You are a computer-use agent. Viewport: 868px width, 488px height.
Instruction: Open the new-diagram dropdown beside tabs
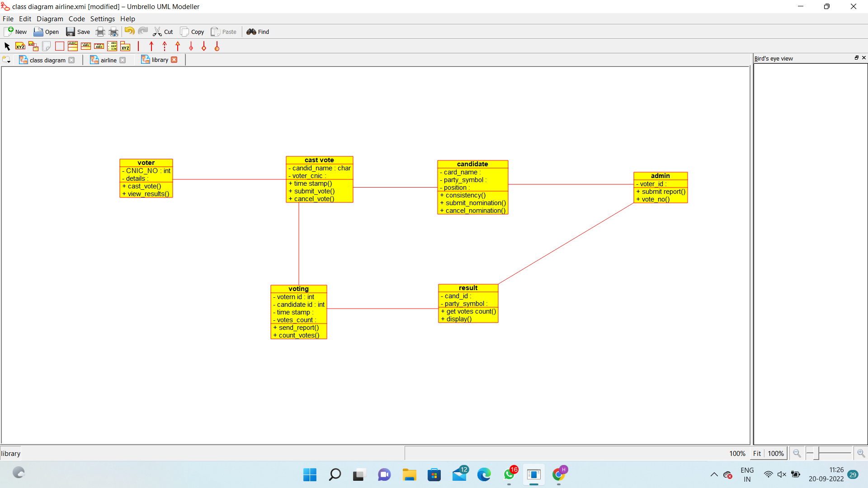pyautogui.click(x=6, y=60)
